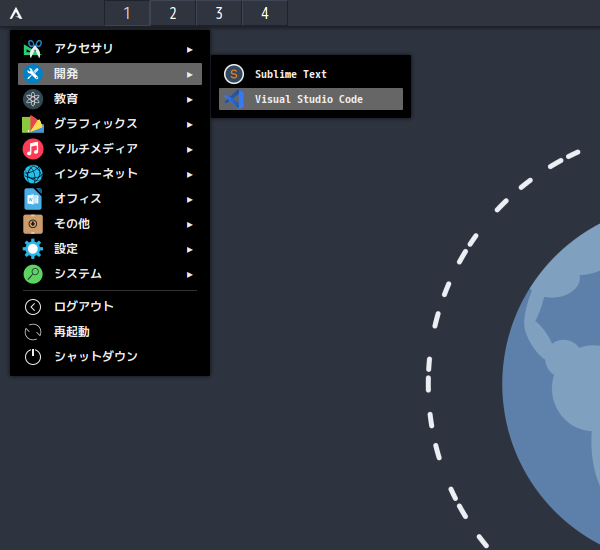Choose 再起動 text to reboot
The width and height of the screenshot is (600, 550).
click(x=72, y=331)
